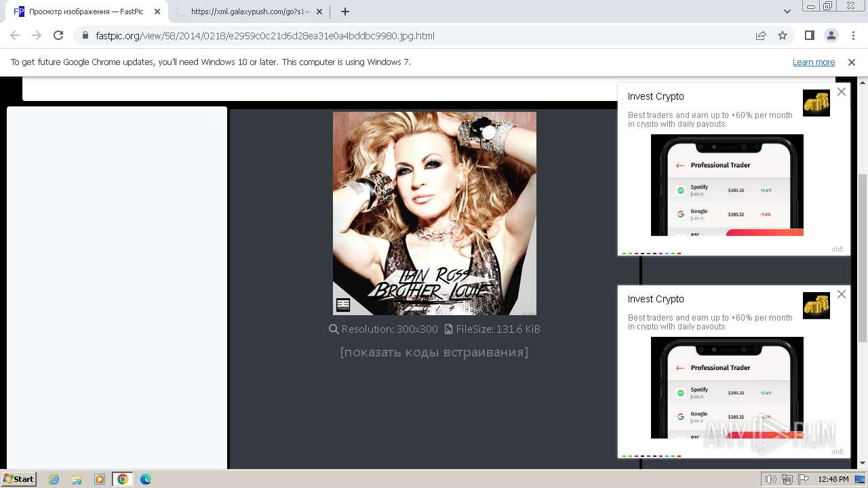Image resolution: width=868 pixels, height=488 pixels.
Task: Select the Chrome taskbar button
Action: click(123, 479)
